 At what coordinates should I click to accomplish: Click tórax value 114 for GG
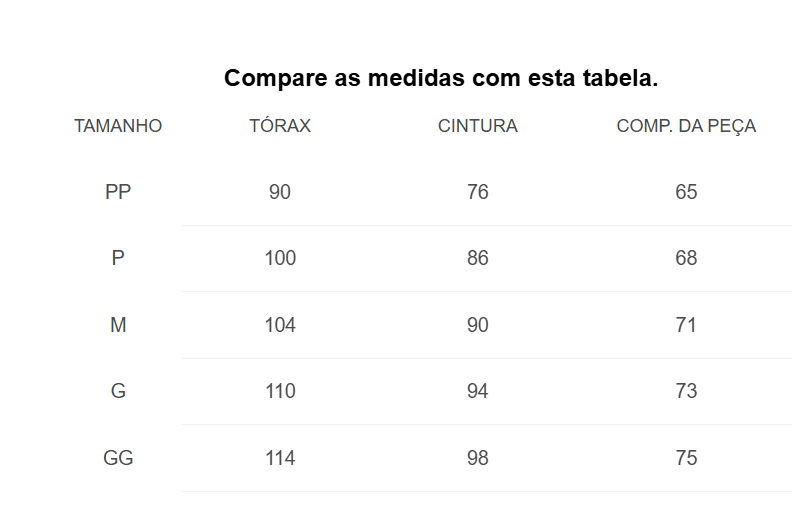[280, 458]
